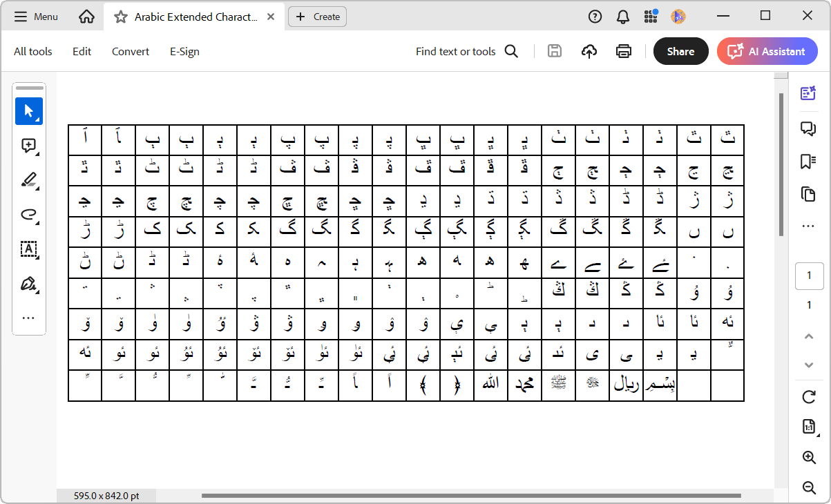Open the E-Sign menu

click(184, 51)
